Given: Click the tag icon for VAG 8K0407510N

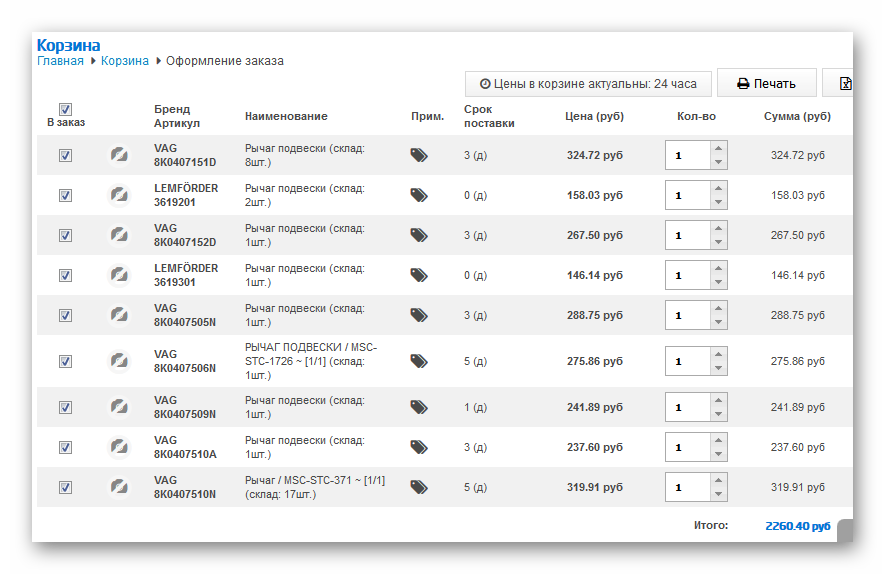Looking at the screenshot, I should (x=419, y=487).
